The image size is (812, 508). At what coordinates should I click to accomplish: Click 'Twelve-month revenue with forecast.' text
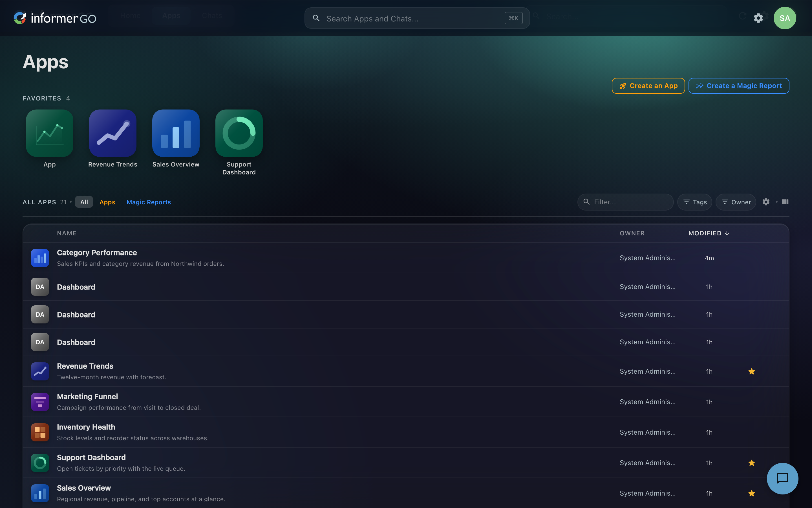[x=112, y=377]
